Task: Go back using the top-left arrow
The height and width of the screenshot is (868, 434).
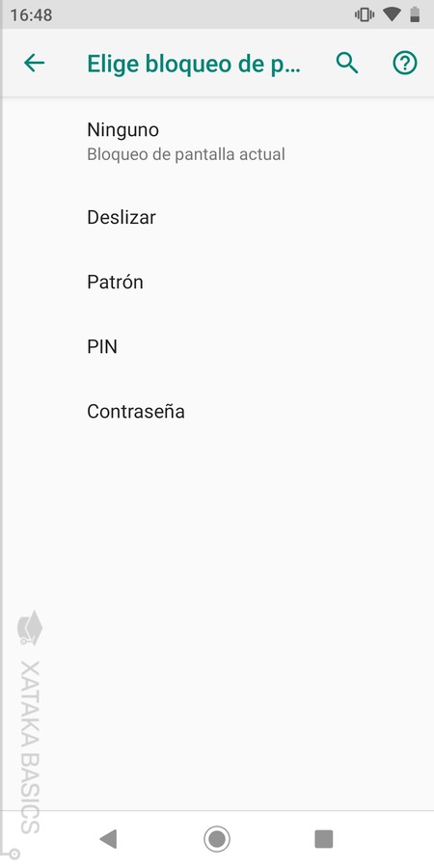Action: click(34, 64)
